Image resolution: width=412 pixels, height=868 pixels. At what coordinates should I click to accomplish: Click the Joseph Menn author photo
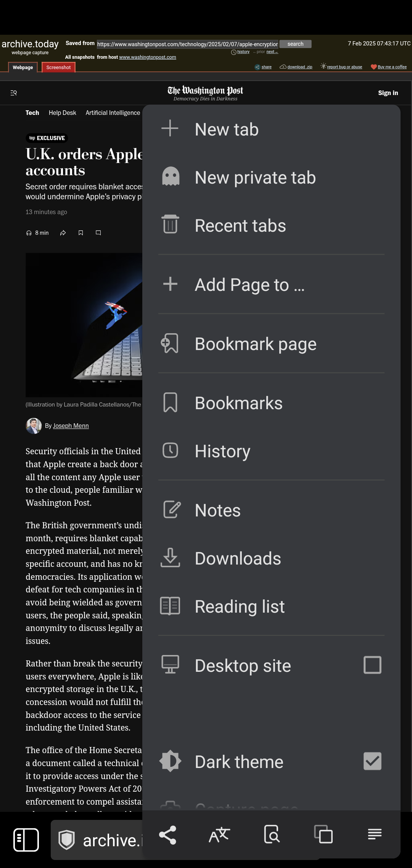[x=34, y=426]
